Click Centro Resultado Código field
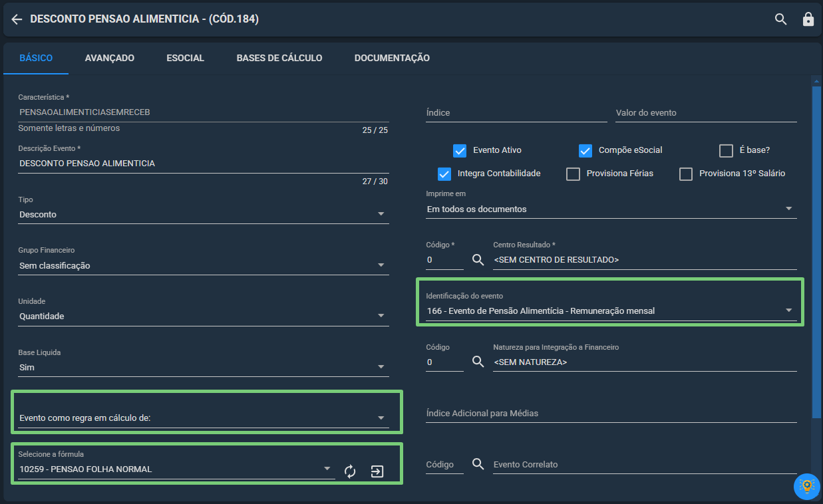 (x=444, y=260)
